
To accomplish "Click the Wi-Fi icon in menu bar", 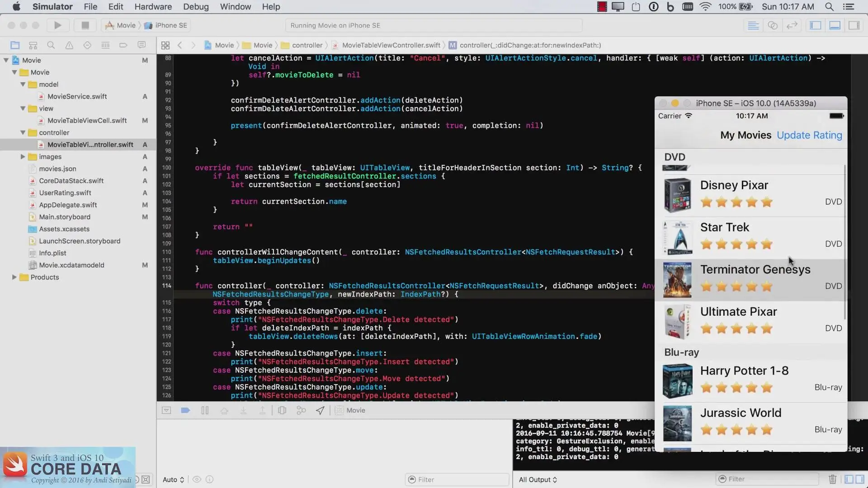I will pyautogui.click(x=705, y=7).
